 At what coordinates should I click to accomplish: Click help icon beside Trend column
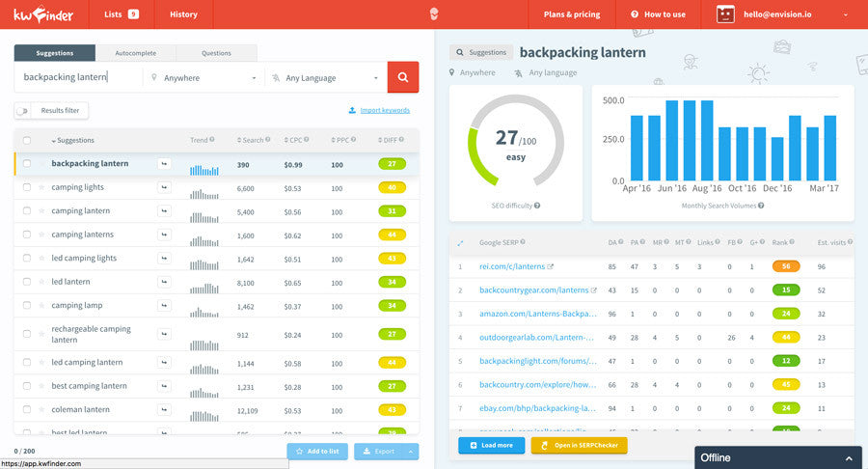(x=212, y=140)
